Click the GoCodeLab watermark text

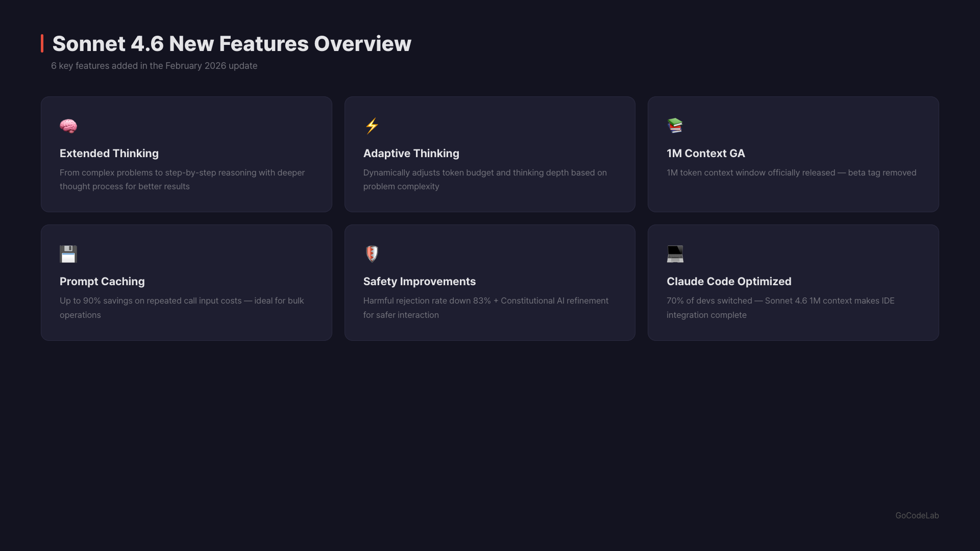[917, 516]
